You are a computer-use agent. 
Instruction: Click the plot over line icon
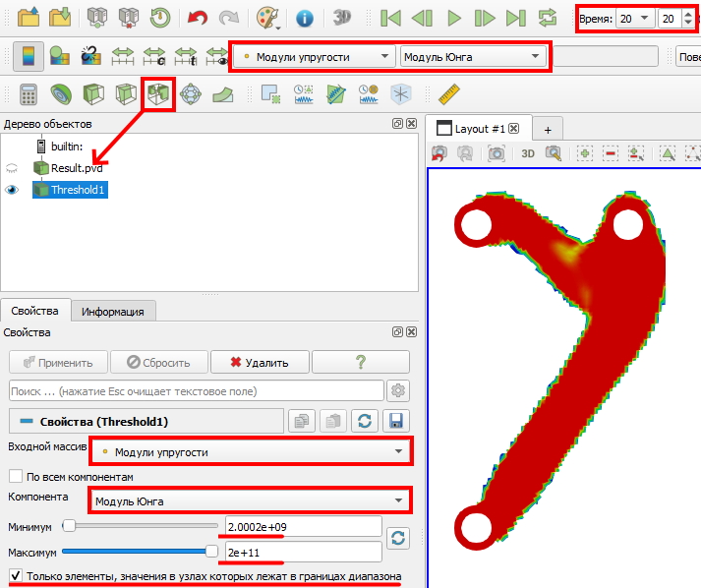pyautogui.click(x=336, y=94)
